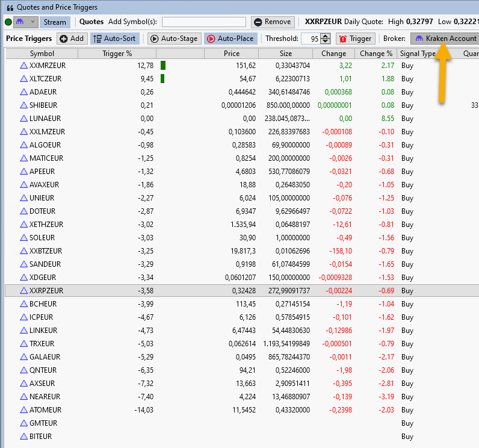Click the green connection status indicator

pos(8,22)
